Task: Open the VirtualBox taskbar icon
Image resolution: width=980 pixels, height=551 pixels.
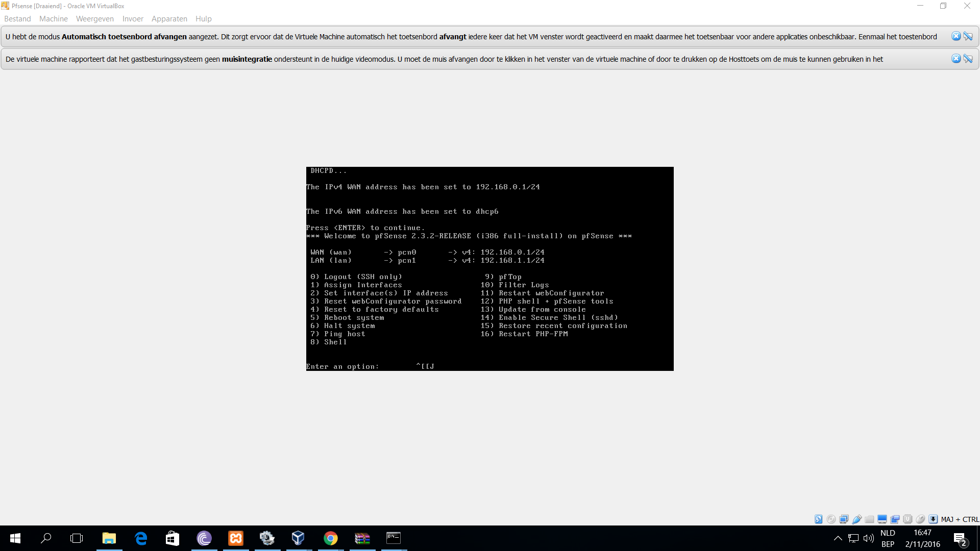Action: click(299, 538)
